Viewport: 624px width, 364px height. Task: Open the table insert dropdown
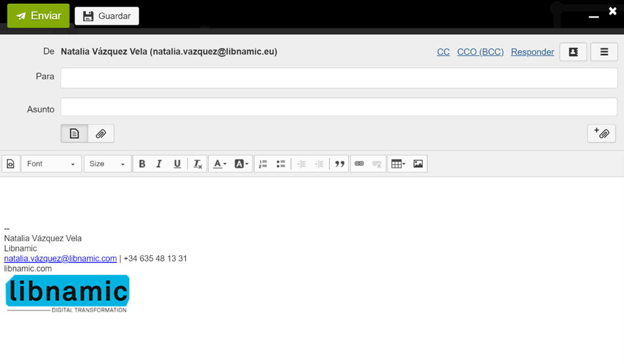(398, 164)
